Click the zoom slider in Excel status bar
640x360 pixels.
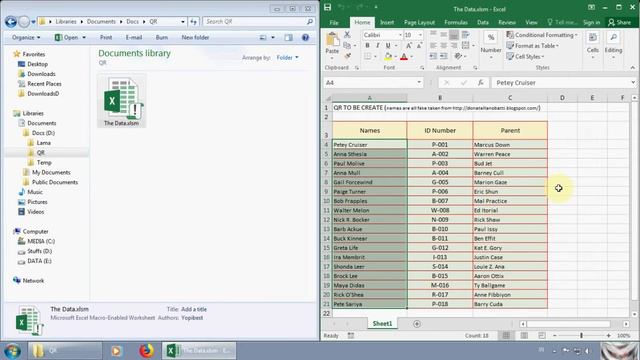click(x=581, y=336)
